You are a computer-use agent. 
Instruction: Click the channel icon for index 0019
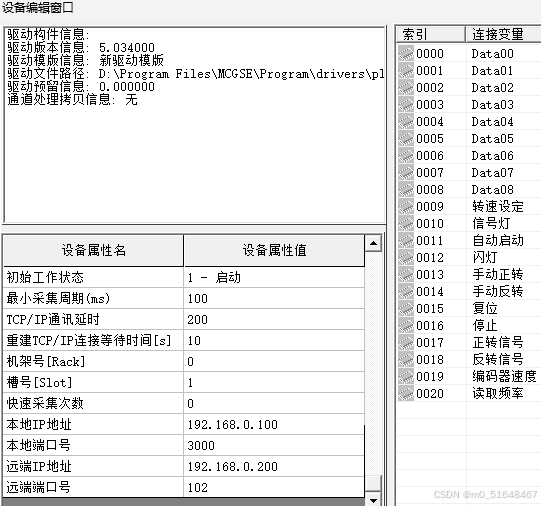tap(405, 376)
